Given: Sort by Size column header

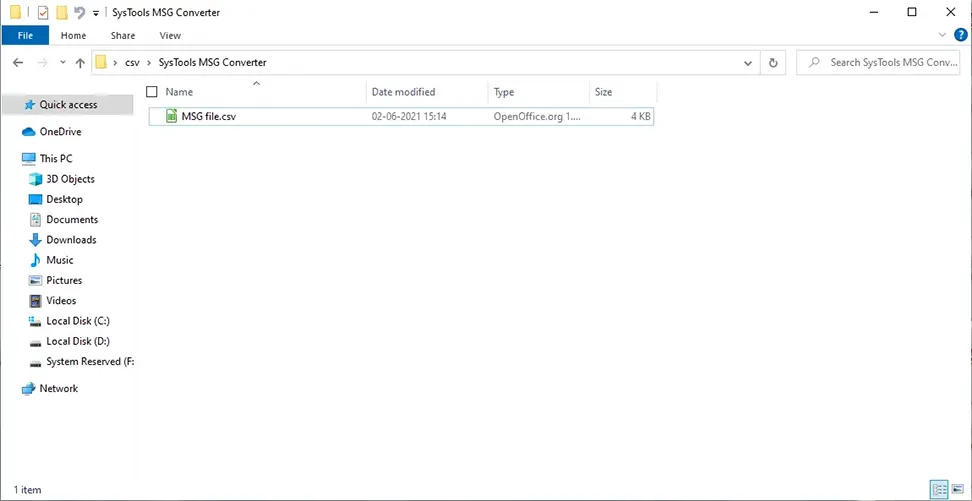Looking at the screenshot, I should pyautogui.click(x=603, y=92).
